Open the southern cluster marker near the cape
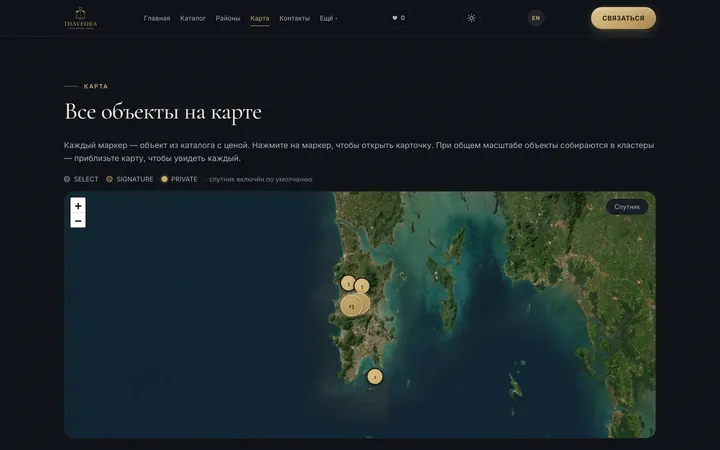The image size is (720, 450). [x=375, y=377]
